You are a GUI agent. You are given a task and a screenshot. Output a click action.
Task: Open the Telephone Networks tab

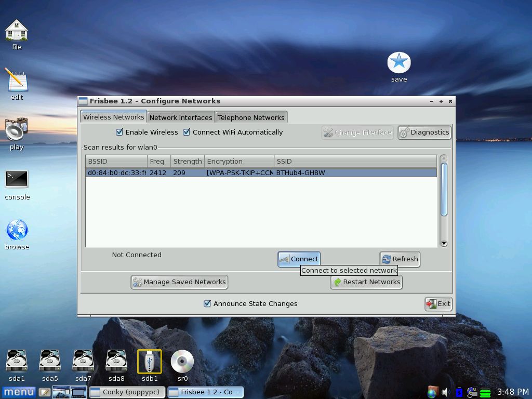click(x=251, y=117)
